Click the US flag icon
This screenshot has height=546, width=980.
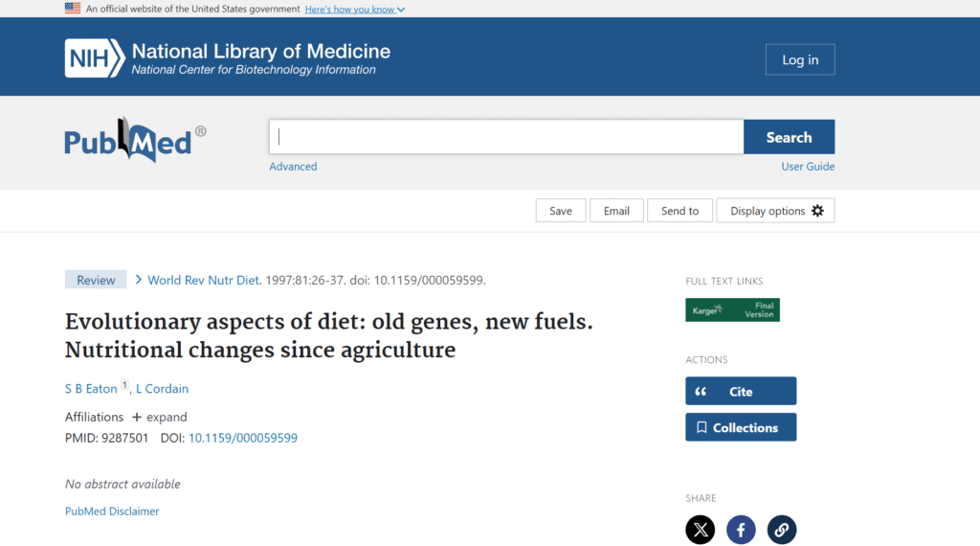(x=73, y=9)
